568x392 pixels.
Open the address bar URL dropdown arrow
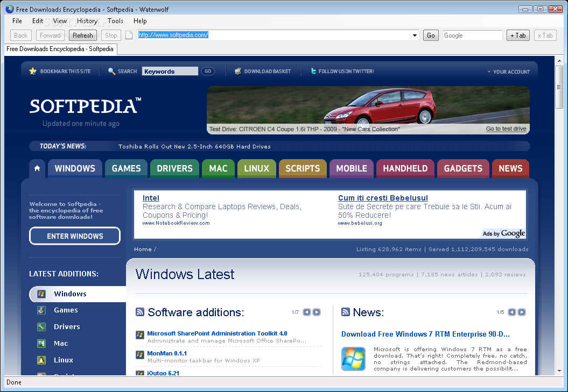[x=415, y=35]
